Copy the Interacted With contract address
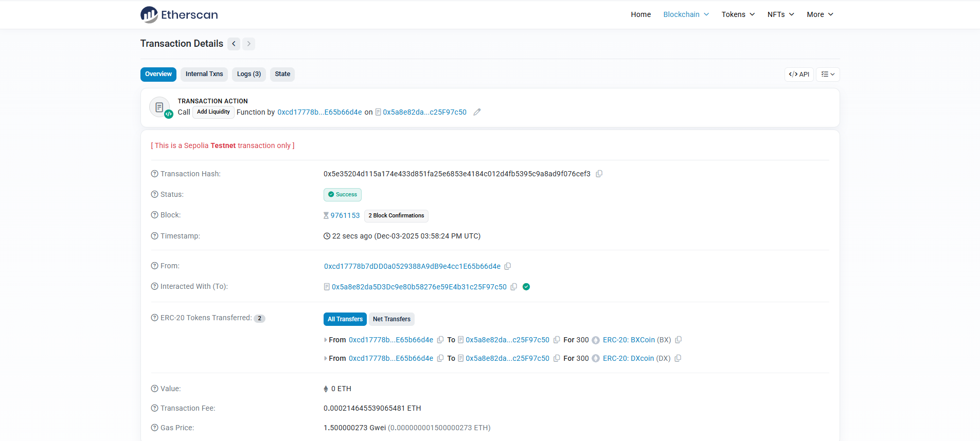 point(513,287)
